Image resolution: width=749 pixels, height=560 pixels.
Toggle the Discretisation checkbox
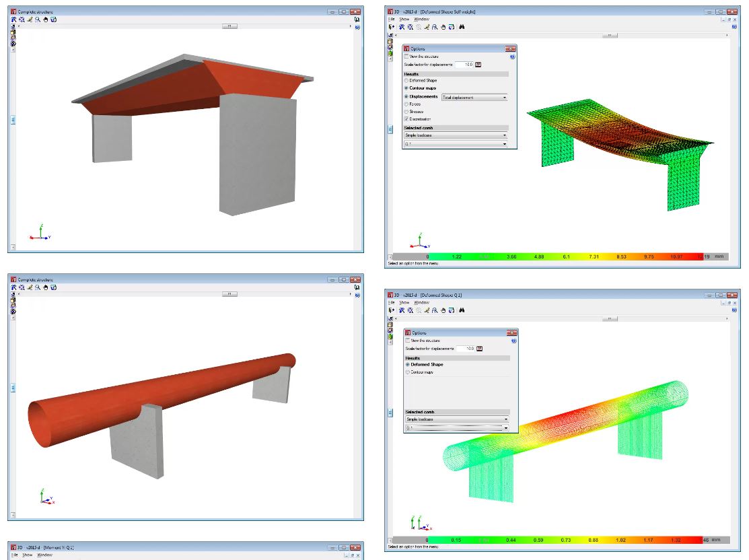click(406, 119)
